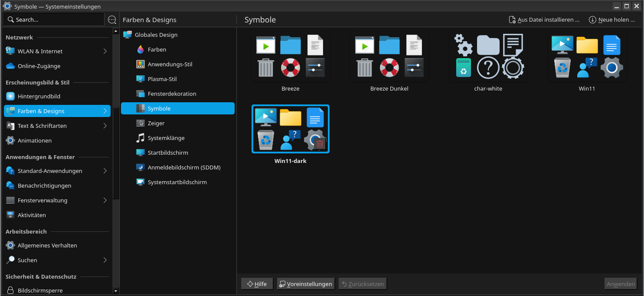Image resolution: width=644 pixels, height=296 pixels.
Task: Click the hamburger menu icon next to search
Action: coord(112,20)
